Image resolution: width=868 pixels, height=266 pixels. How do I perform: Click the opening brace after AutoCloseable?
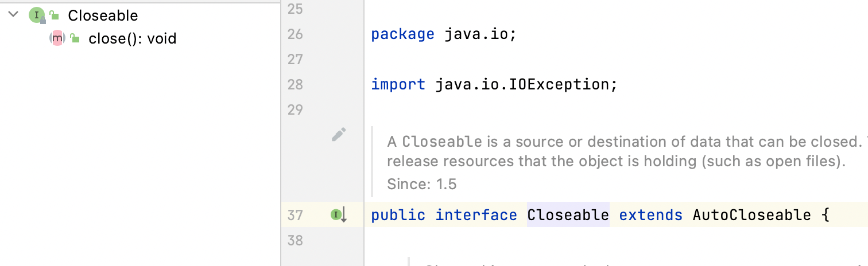pyautogui.click(x=826, y=216)
